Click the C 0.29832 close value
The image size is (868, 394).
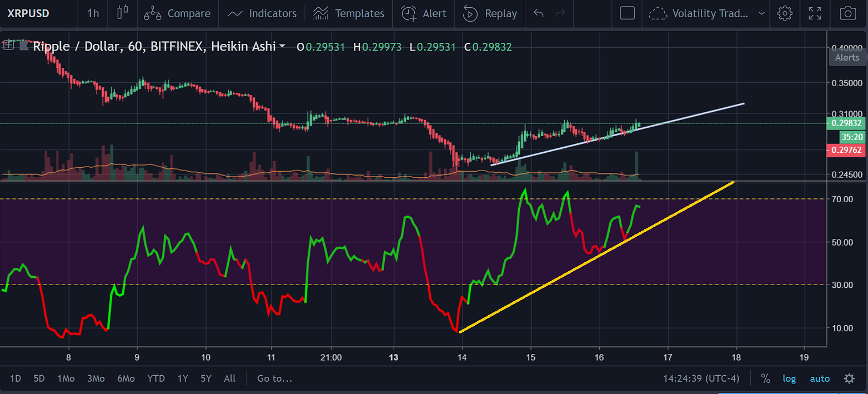[488, 47]
